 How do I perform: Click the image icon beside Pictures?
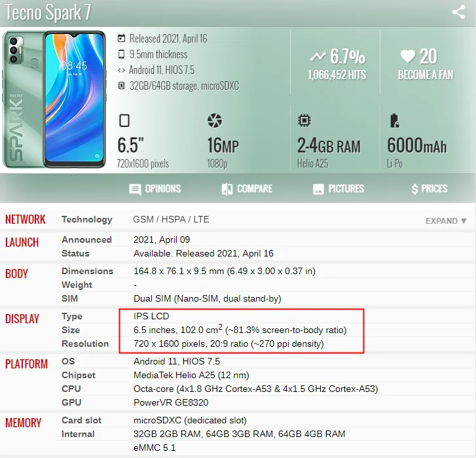coord(318,189)
